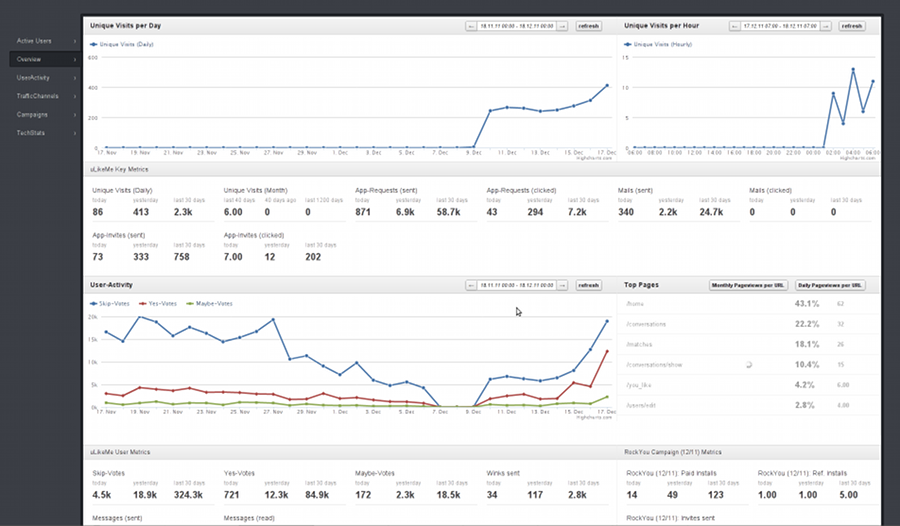900x526 pixels.
Task: Click Skip-Votes last 30 days 324.3k
Action: tap(188, 494)
